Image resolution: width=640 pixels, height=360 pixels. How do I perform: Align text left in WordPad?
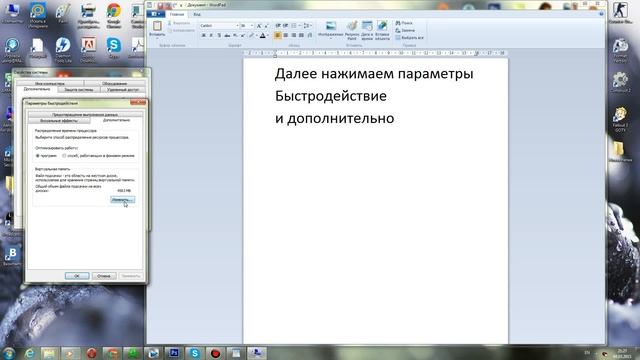pos(278,36)
